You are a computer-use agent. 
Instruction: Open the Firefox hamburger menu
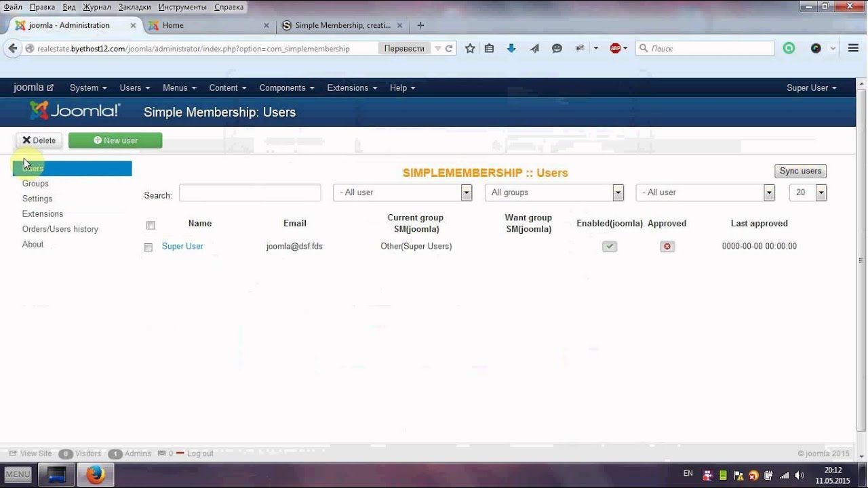853,48
